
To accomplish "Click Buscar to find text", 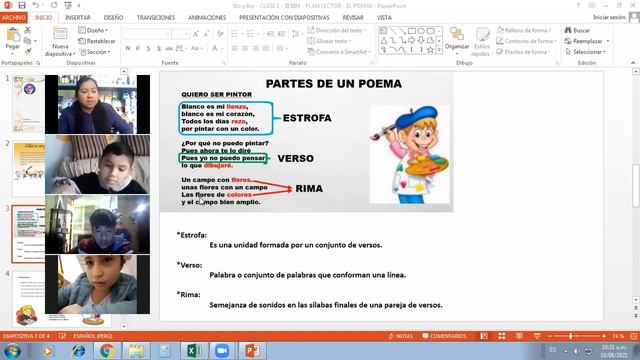I will pyautogui.click(x=578, y=30).
